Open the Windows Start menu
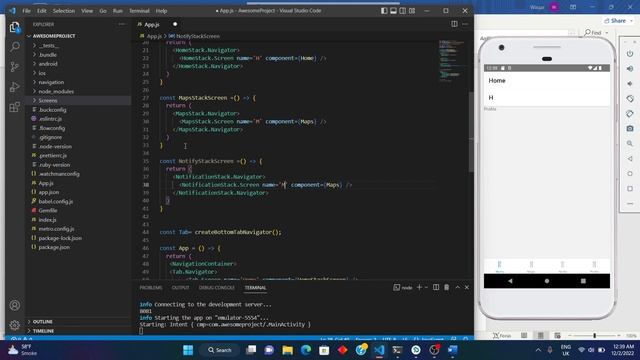 (188, 350)
